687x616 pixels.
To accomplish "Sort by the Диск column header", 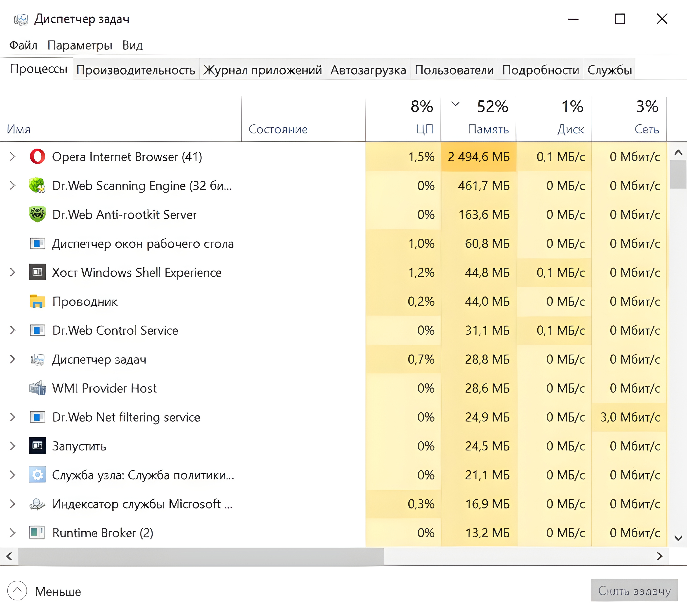I will tap(554, 119).
